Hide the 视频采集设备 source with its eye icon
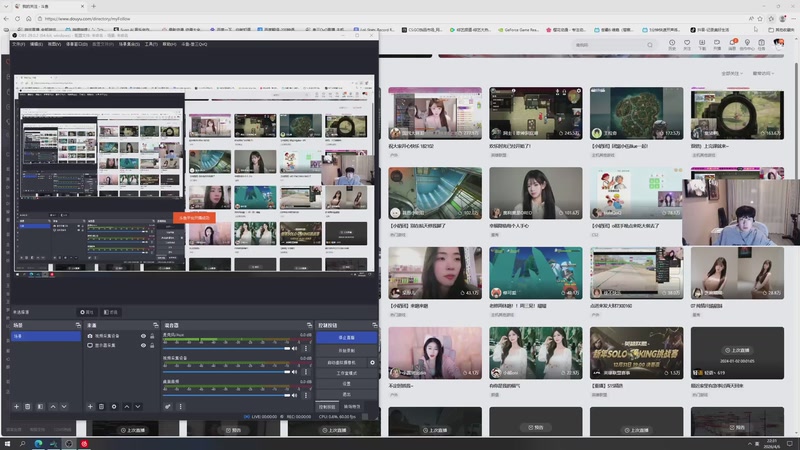This screenshot has height=450, width=800. [143, 336]
